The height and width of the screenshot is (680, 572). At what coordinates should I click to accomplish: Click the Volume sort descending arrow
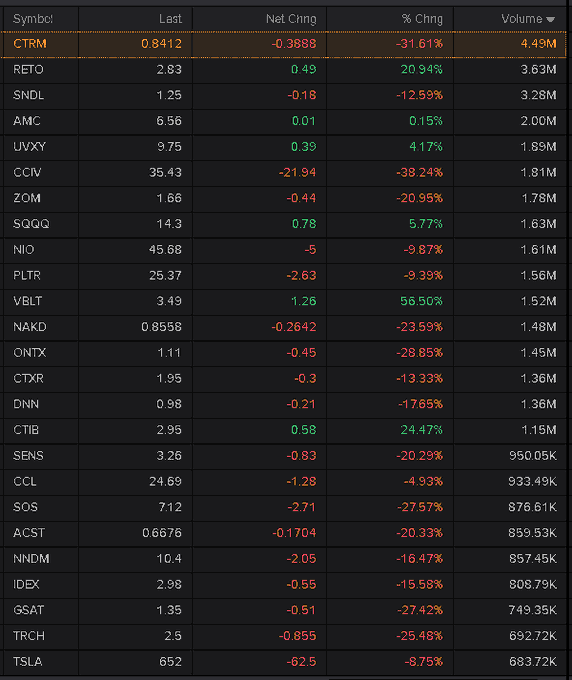point(551,20)
